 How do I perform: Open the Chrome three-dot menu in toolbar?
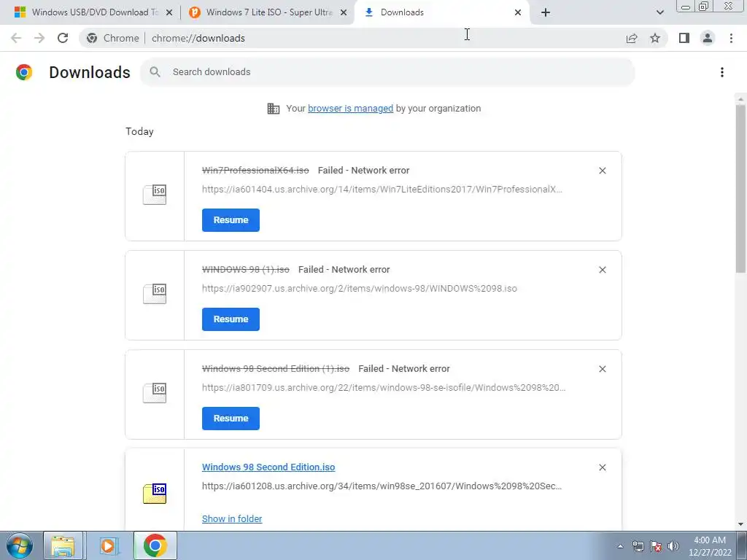coord(731,38)
